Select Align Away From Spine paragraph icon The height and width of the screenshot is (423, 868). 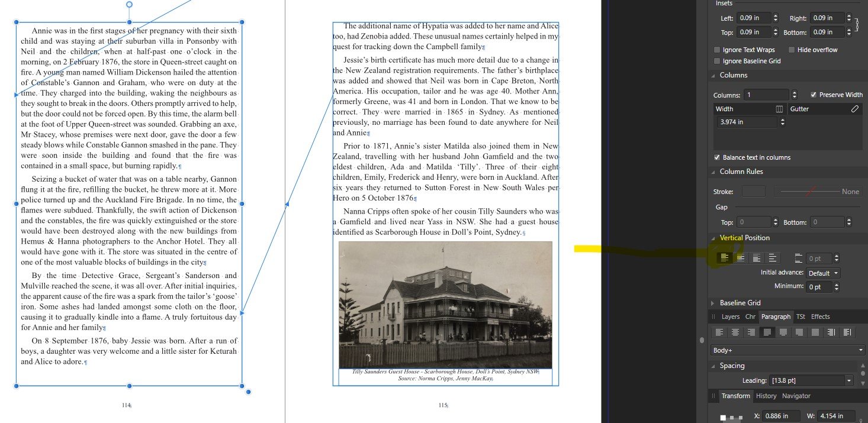pos(847,332)
